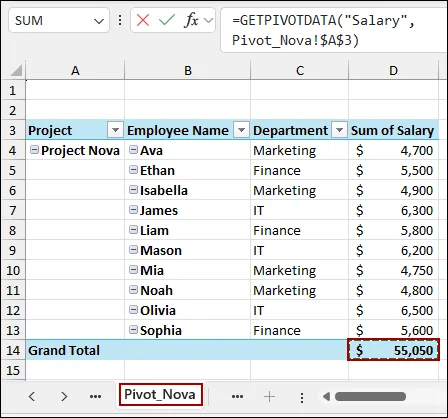Cancel the formula entry with the X icon
The height and width of the screenshot is (418, 448).
point(143,21)
